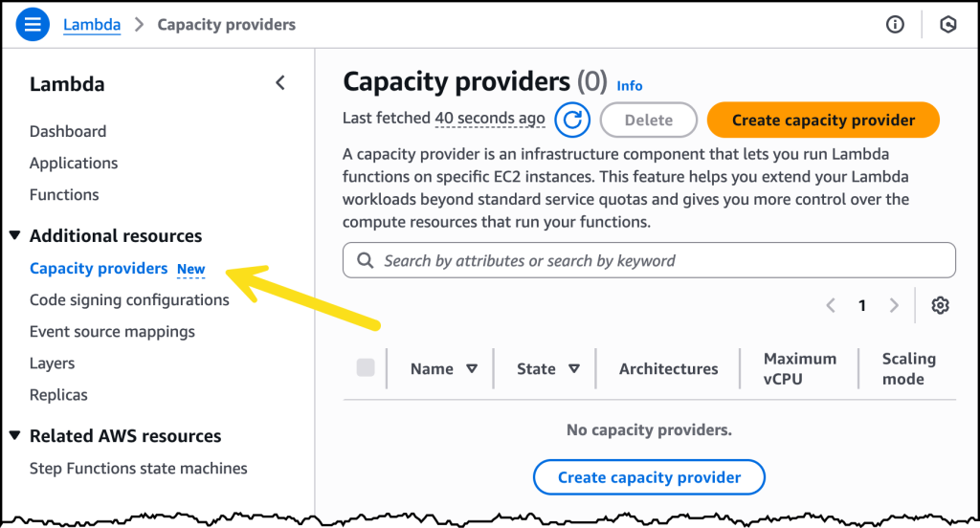980x528 pixels.
Task: Open the table preferences gear icon
Action: [x=940, y=305]
